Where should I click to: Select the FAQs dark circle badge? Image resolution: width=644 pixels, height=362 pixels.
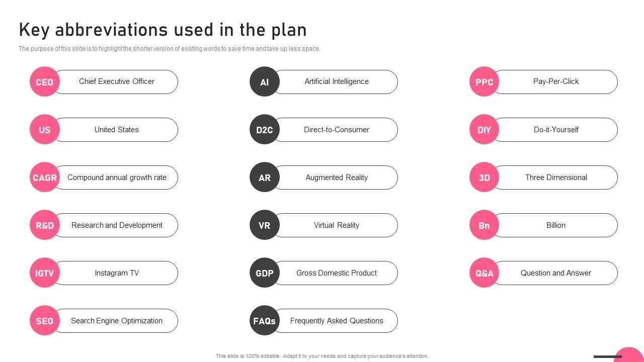click(x=265, y=321)
